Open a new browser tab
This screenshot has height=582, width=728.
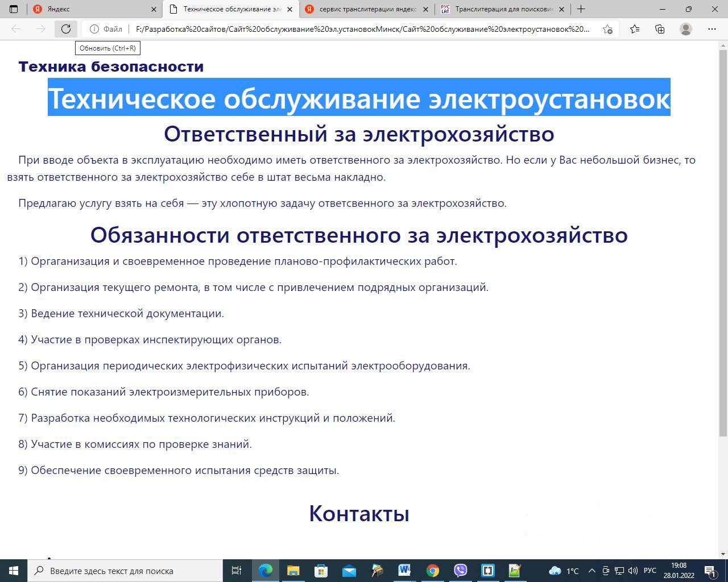(x=581, y=9)
